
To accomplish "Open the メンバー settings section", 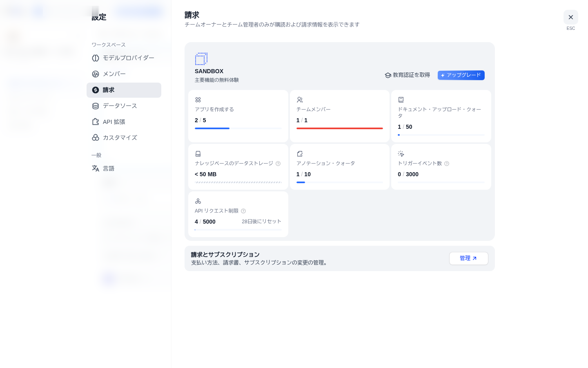I will (x=124, y=74).
